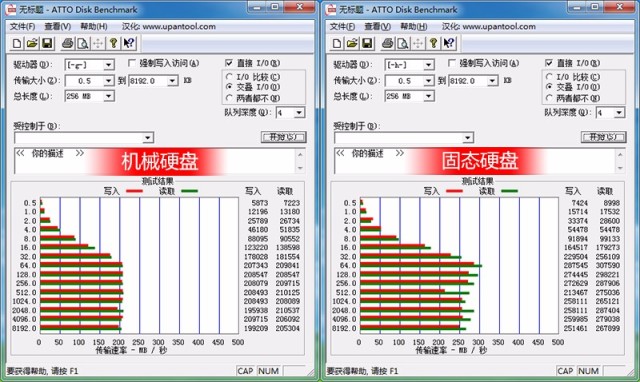Open 受控制于 dropdown in right window
This screenshot has width=640, height=382.
[x=468, y=138]
